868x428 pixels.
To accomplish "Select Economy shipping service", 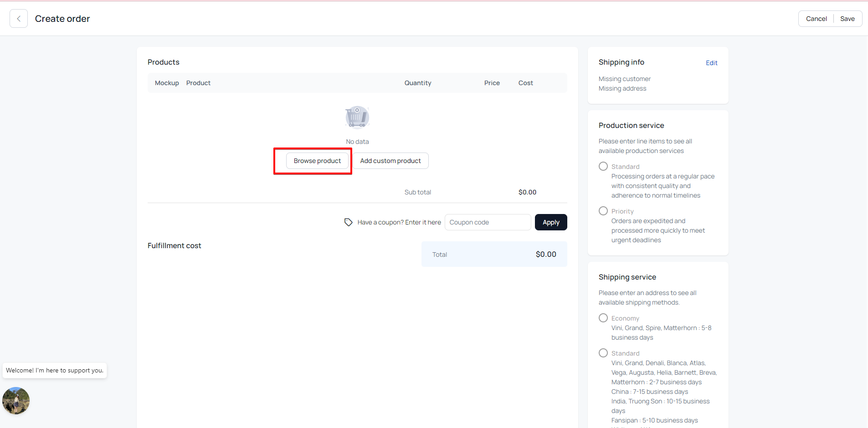I will 603,318.
